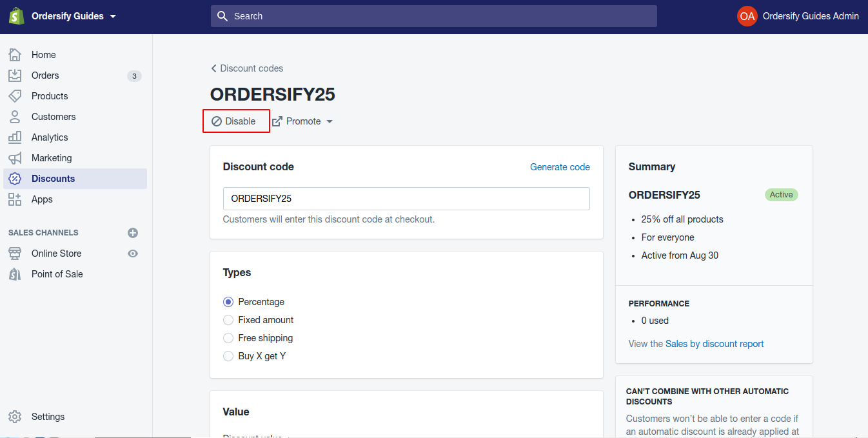Click the Apps grid icon
Screen dimensions: 868x438
[15, 199]
